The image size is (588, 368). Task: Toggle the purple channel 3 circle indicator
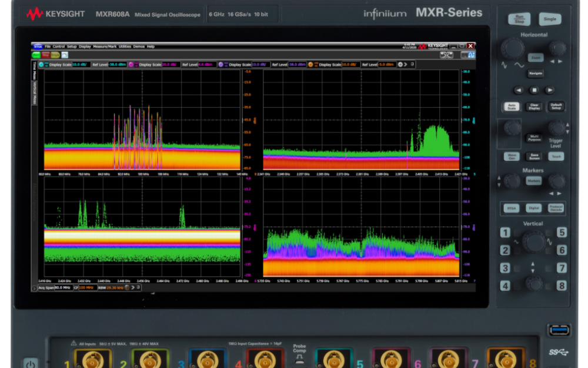point(221,65)
